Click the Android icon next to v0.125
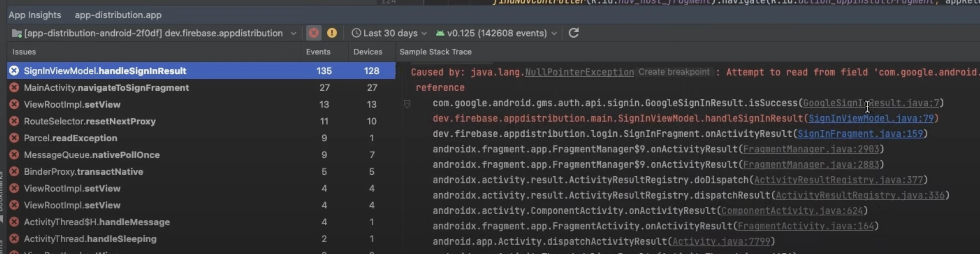Viewport: 980px width, 254px height. (440, 33)
